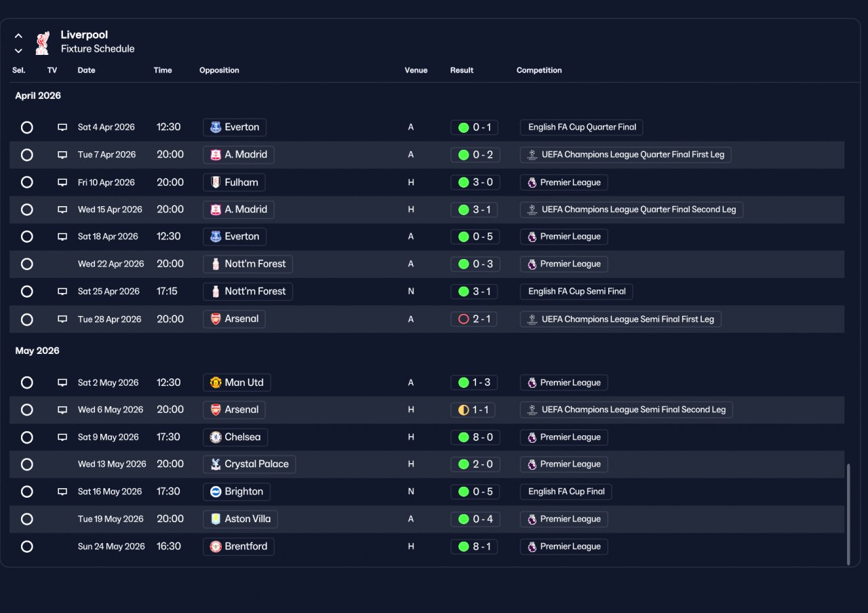Sort by the Date column header
This screenshot has width=868, height=613.
(x=87, y=71)
